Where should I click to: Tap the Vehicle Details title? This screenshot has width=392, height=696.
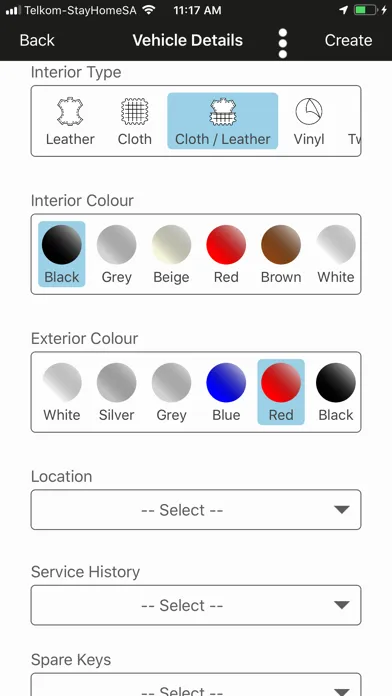click(188, 40)
